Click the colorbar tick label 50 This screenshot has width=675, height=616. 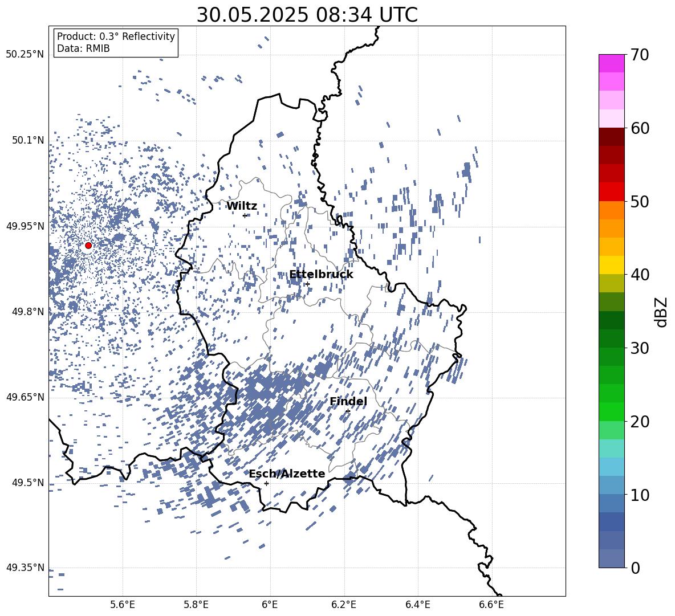pos(640,201)
